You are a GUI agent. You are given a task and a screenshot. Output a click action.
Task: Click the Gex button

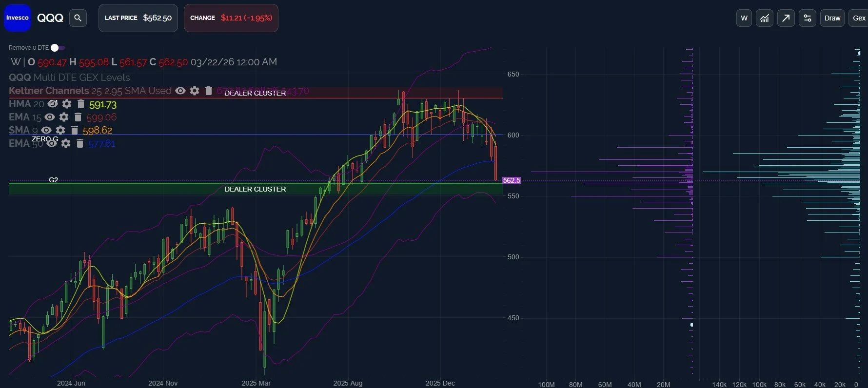[859, 18]
